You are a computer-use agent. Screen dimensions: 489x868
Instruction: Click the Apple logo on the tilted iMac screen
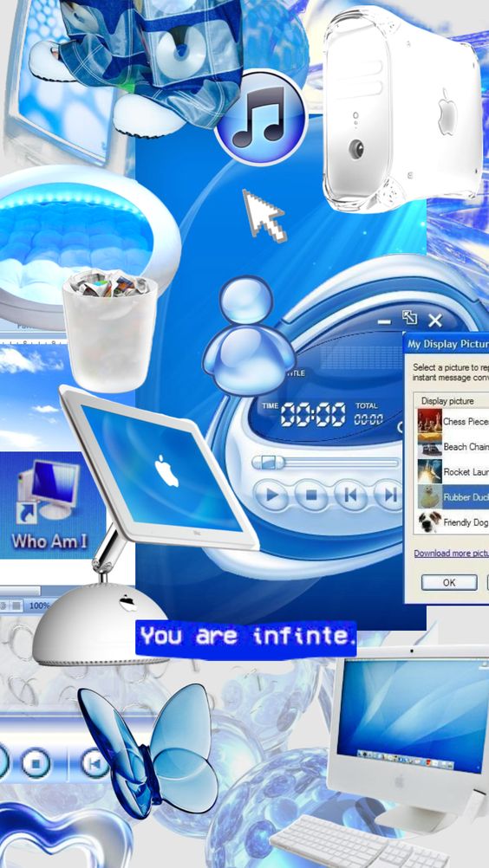pyautogui.click(x=166, y=471)
